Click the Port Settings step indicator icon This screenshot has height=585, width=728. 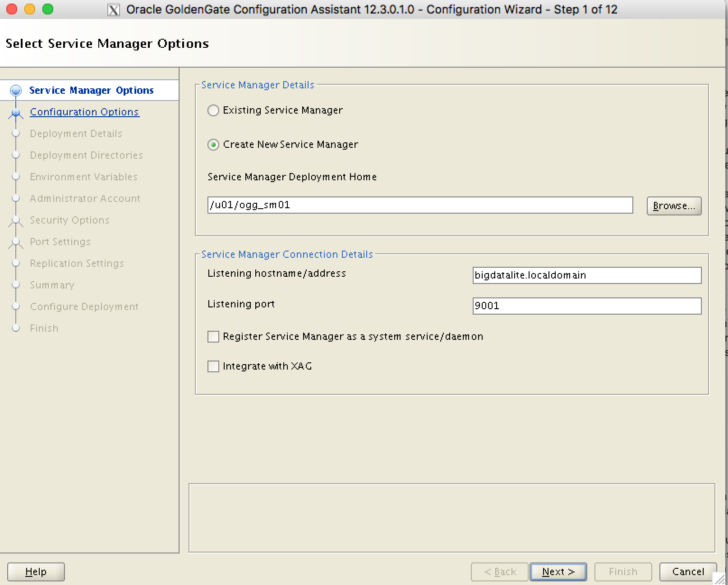tap(16, 242)
